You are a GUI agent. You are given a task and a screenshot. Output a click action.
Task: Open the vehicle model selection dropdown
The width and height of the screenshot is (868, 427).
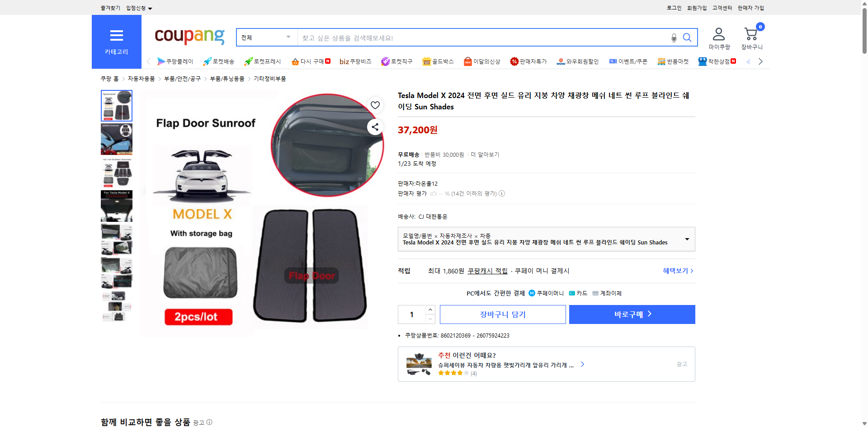click(686, 239)
